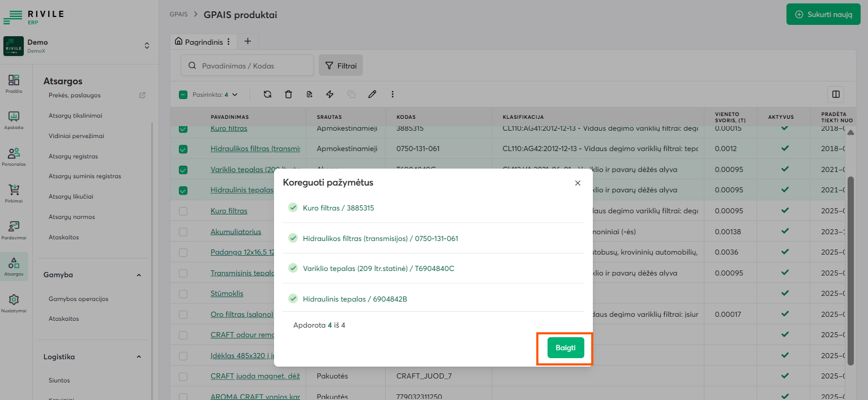Toggle the column layout icon

click(x=835, y=94)
